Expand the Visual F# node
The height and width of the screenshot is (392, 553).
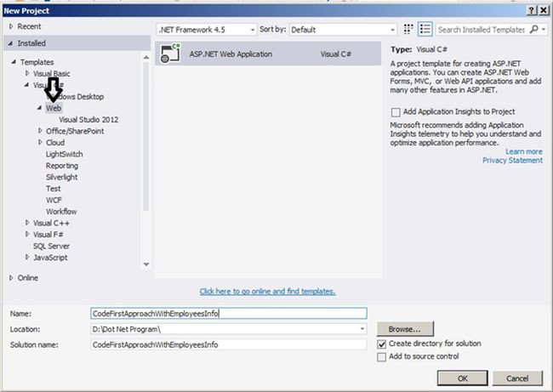(x=27, y=235)
